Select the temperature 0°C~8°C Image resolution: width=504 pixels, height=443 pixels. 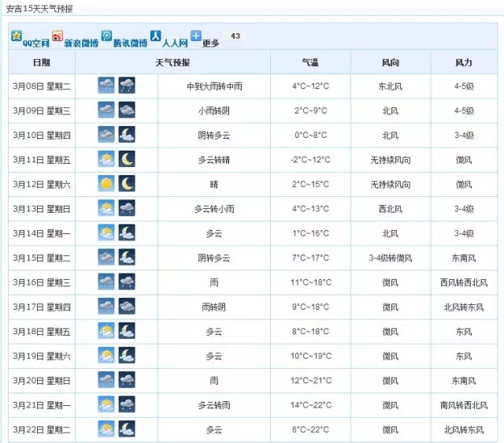click(x=311, y=135)
